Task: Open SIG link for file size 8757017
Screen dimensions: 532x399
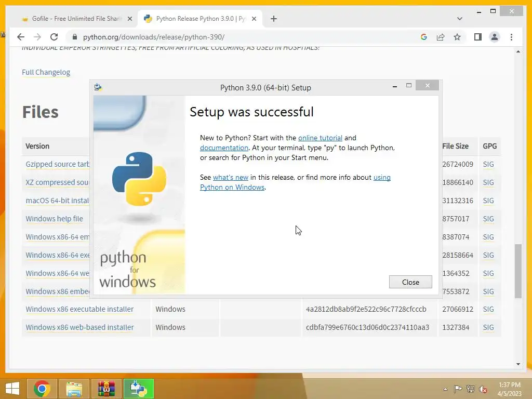Action: [488, 219]
